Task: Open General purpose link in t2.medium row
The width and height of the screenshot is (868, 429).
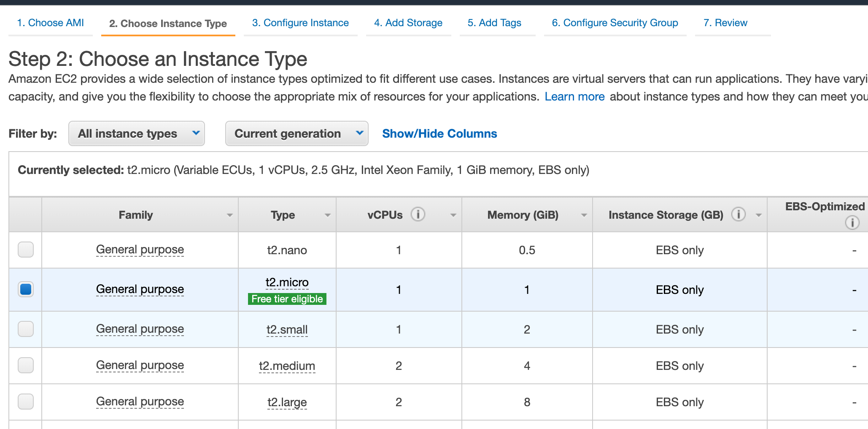Action: (x=140, y=365)
